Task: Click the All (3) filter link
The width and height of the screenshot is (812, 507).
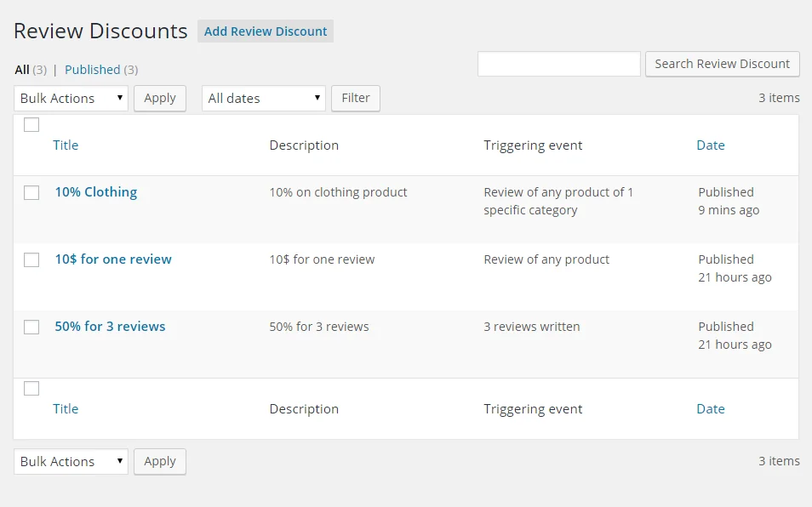Action: [x=21, y=69]
